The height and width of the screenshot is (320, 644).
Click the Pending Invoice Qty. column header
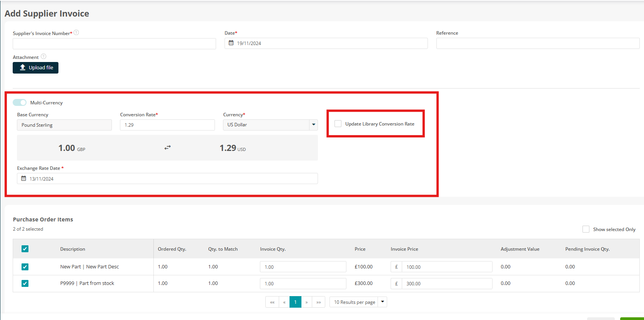click(587, 249)
